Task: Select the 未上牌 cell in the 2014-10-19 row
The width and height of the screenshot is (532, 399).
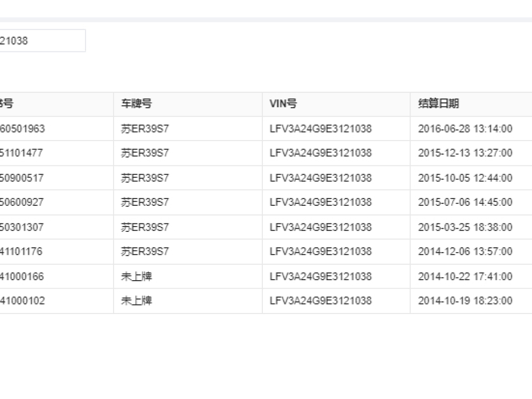Action: click(137, 301)
